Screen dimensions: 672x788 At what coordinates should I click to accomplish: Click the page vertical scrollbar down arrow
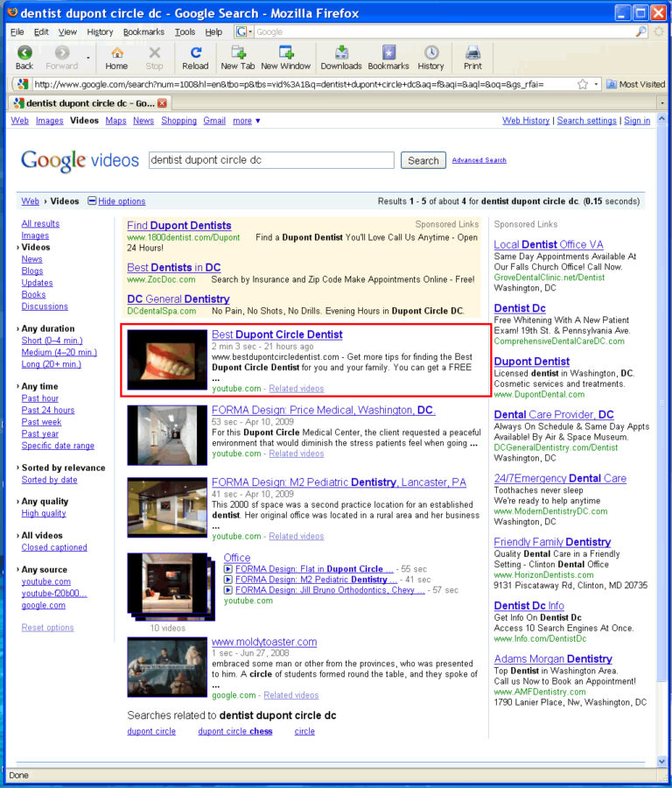662,761
